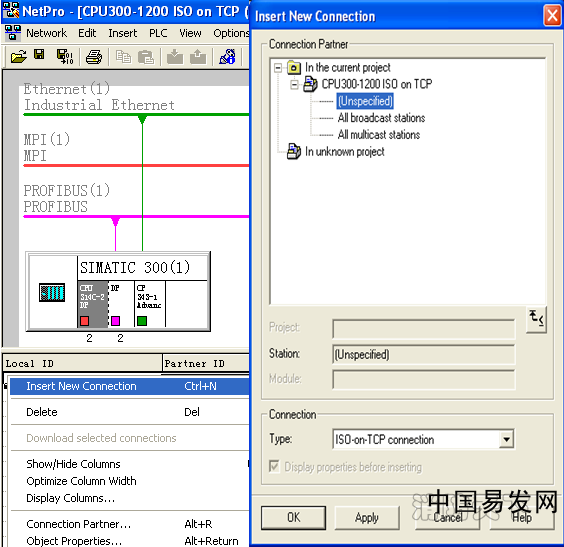This screenshot has width=564, height=547.
Task: Click the Save floppy disk toolbar icon
Action: click(39, 55)
